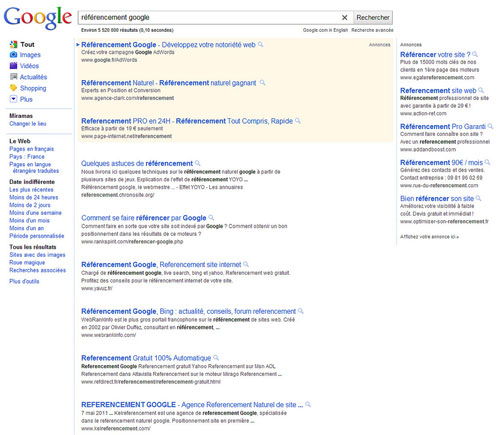Image resolution: width=500 pixels, height=435 pixels.
Task: Preview magnifier beside Référencement naturel gagnant
Action: click(x=262, y=82)
